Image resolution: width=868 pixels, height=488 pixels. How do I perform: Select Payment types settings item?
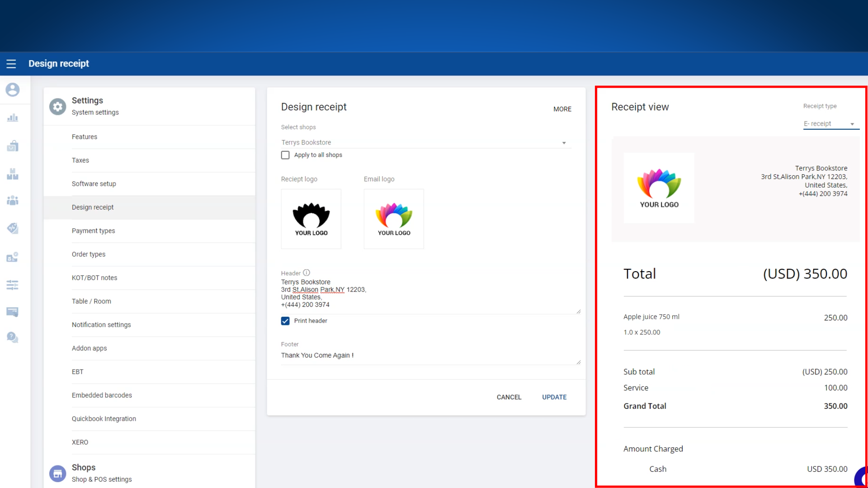click(93, 231)
